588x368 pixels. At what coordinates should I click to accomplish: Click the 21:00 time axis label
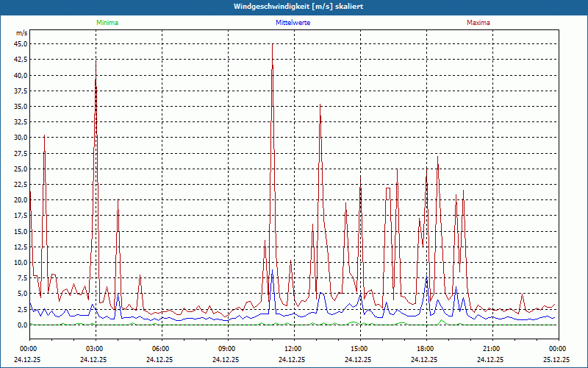[491, 348]
